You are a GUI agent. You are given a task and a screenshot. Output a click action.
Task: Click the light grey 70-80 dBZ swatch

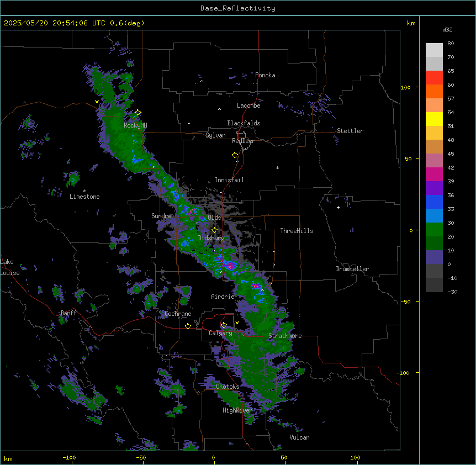(434, 50)
